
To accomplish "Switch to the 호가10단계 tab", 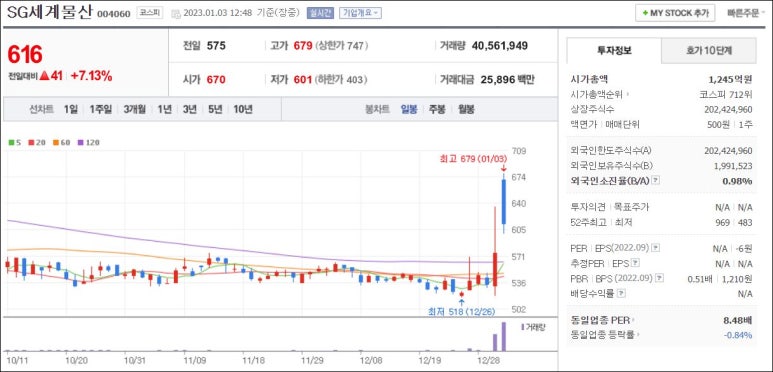I will click(x=709, y=50).
